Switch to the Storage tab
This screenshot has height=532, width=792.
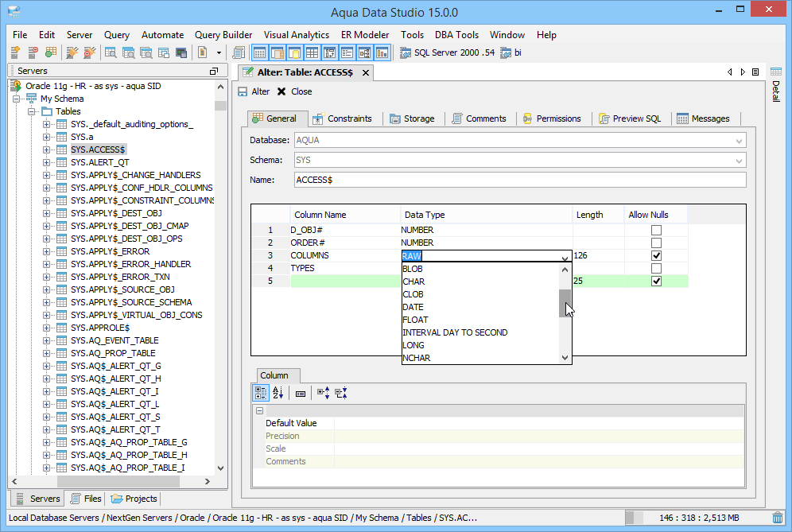(412, 118)
